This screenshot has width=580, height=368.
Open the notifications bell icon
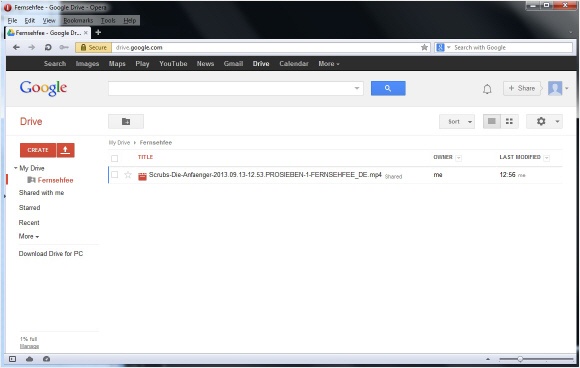(487, 89)
